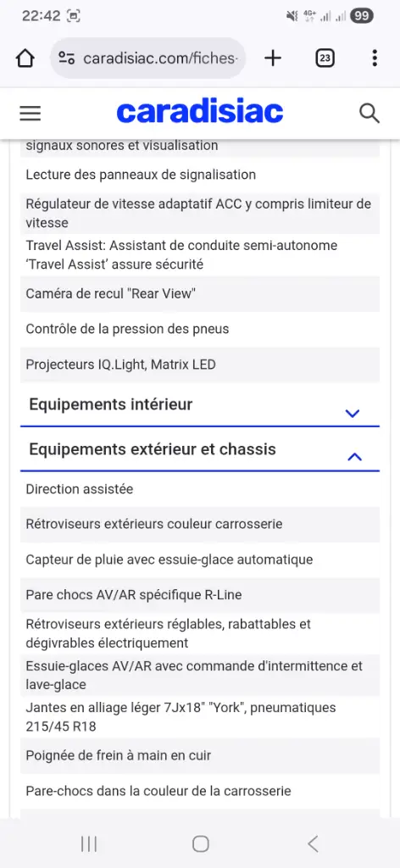Tap the Jantes en alliage léger York row

click(x=200, y=717)
